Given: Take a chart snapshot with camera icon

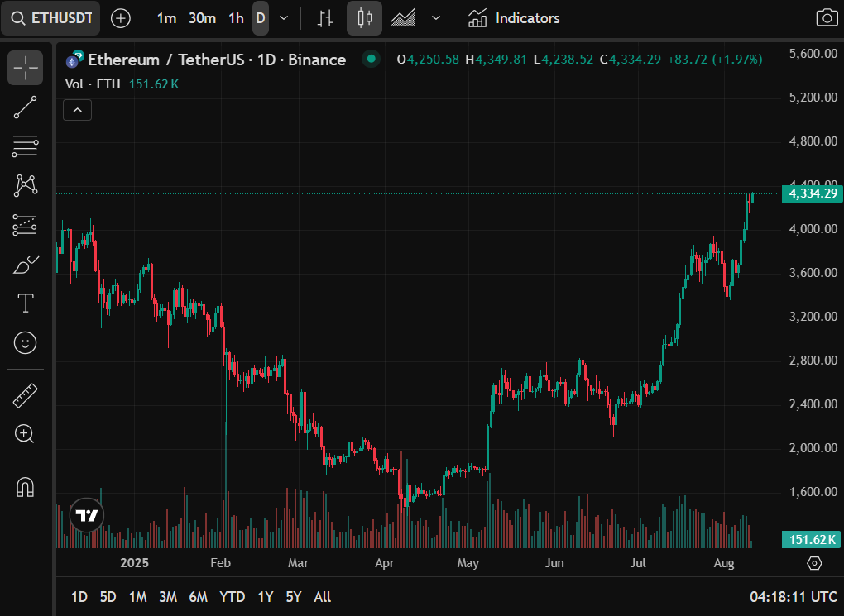Looking at the screenshot, I should (x=825, y=18).
